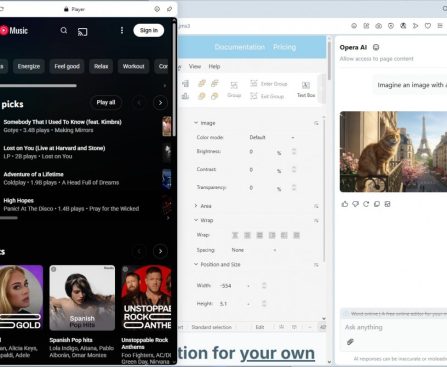
Task: Go to next page of quick picks
Action: 160,103
